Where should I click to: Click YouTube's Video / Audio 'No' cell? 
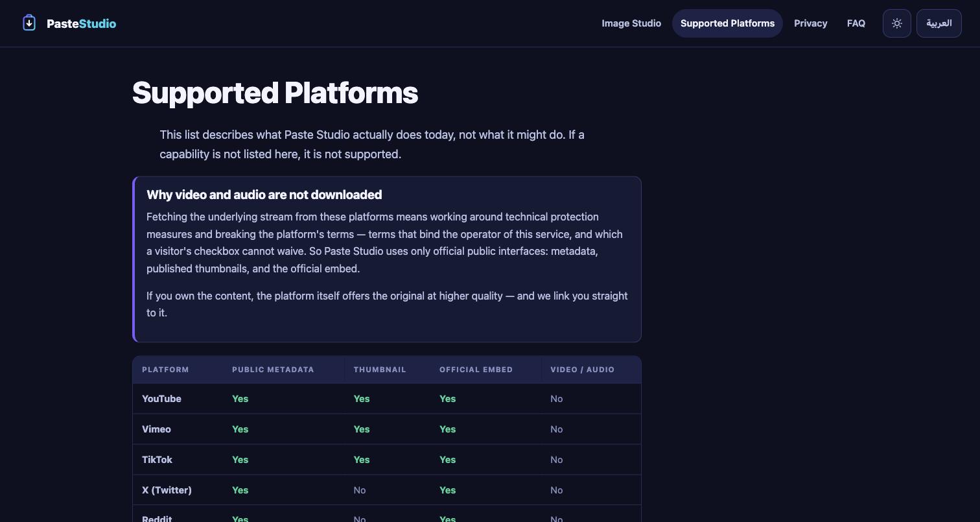556,399
